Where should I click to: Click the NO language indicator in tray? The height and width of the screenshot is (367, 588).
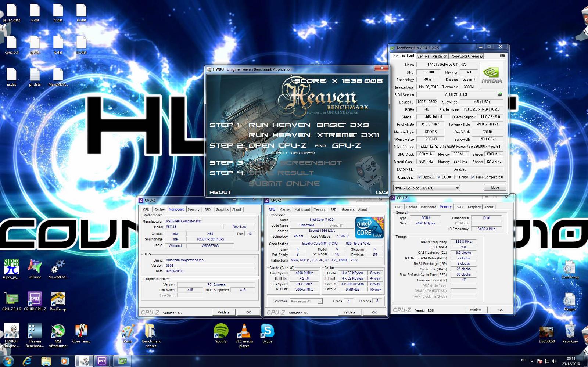[x=524, y=360]
